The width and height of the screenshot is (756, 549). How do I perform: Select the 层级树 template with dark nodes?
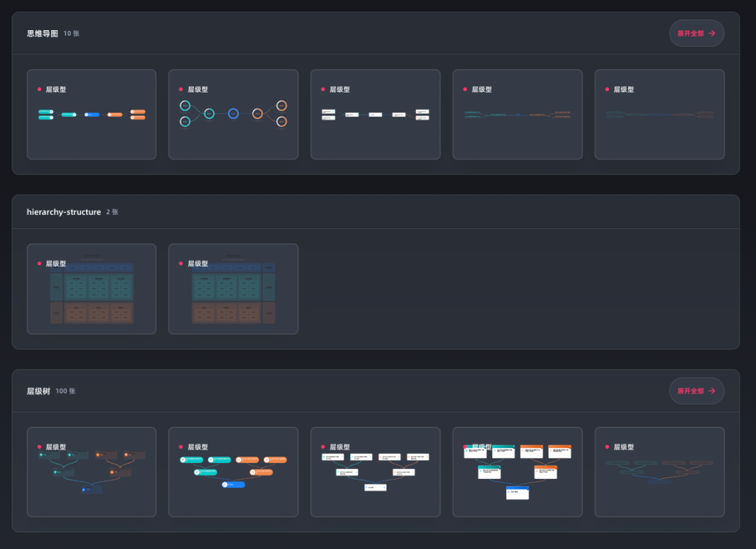tap(91, 473)
